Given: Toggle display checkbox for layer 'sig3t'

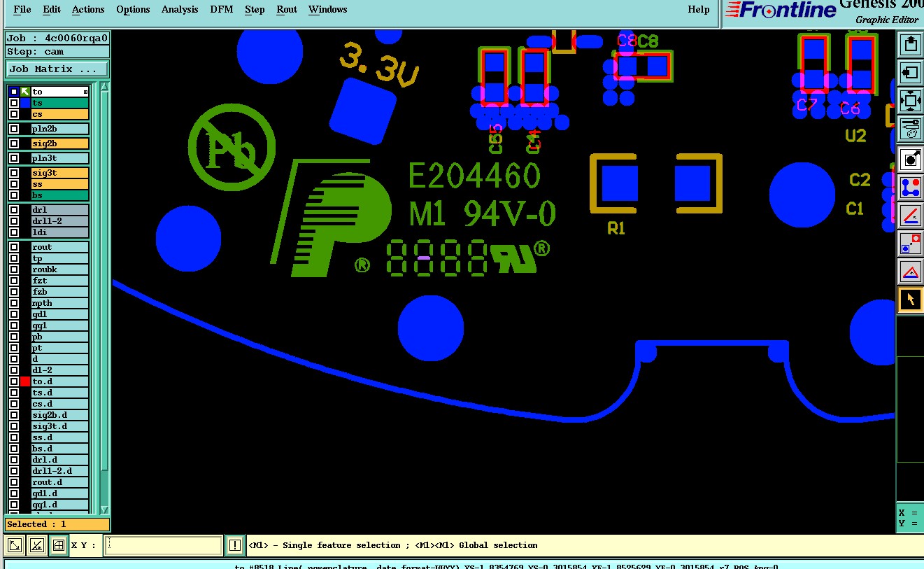Looking at the screenshot, I should click(13, 173).
